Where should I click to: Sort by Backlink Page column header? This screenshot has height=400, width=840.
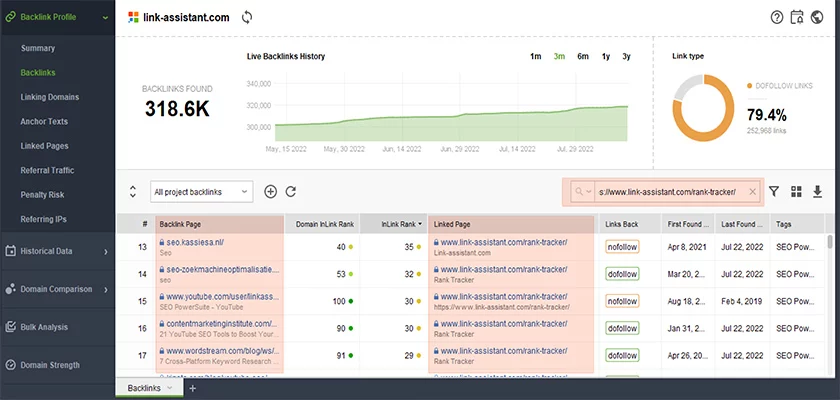220,224
